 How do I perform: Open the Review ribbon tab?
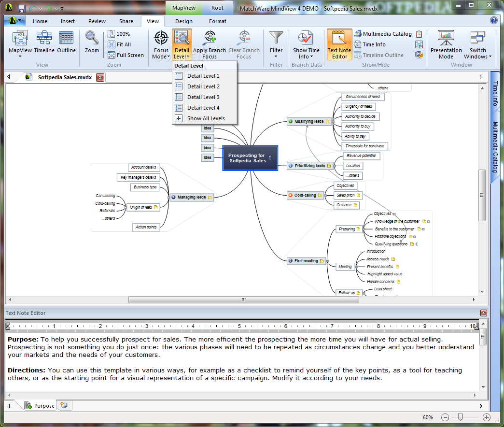[x=97, y=21]
